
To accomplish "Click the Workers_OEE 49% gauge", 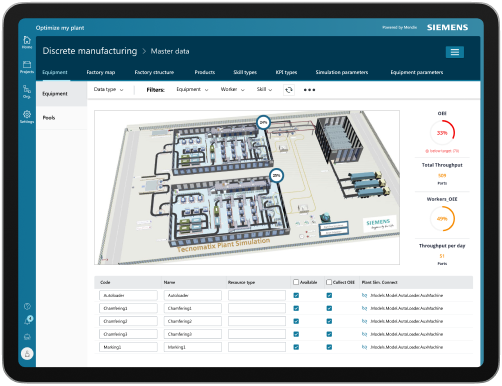I will [x=442, y=219].
